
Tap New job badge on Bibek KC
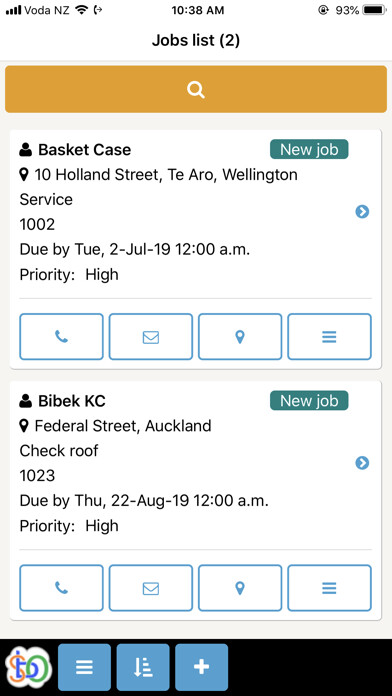[x=309, y=401]
